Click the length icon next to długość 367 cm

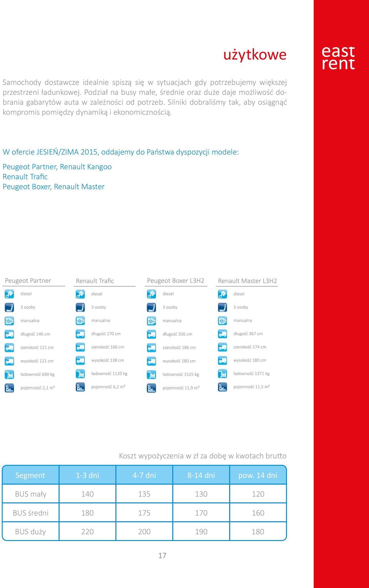click(223, 334)
